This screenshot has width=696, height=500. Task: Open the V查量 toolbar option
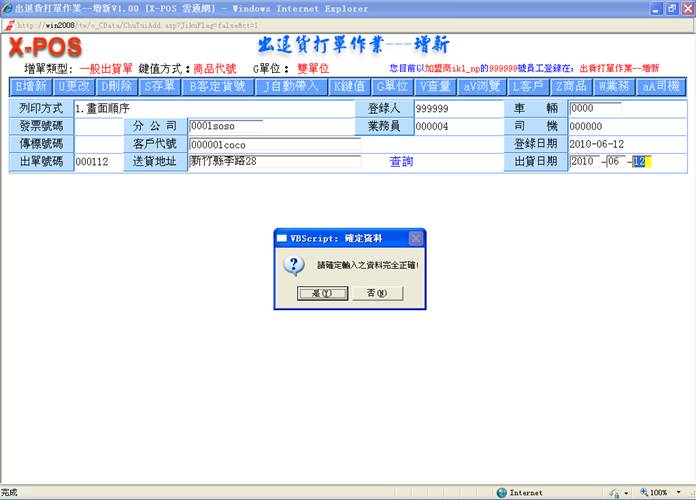point(435,86)
